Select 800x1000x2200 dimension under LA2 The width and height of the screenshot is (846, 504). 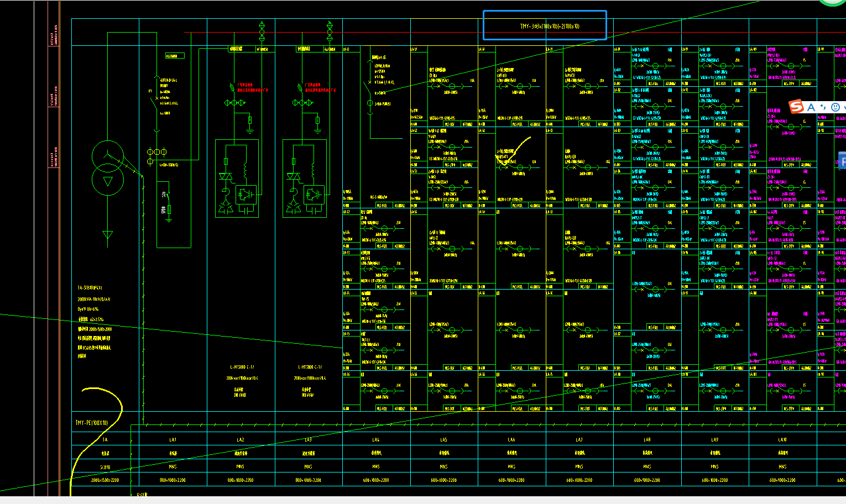click(x=241, y=480)
